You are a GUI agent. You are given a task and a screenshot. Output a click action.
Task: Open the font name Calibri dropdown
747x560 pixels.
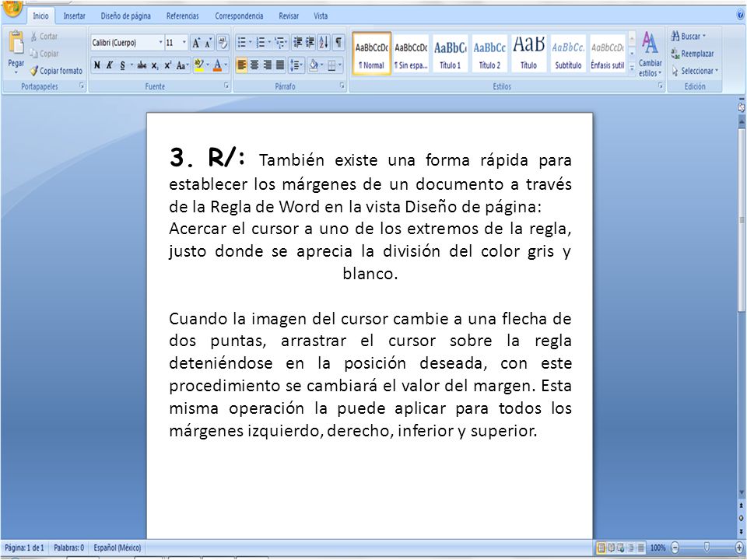160,43
